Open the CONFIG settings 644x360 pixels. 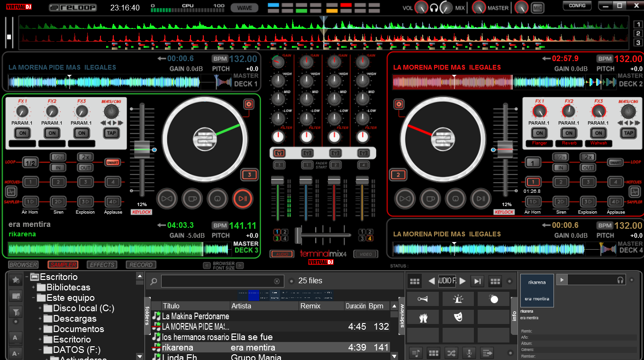point(577,6)
